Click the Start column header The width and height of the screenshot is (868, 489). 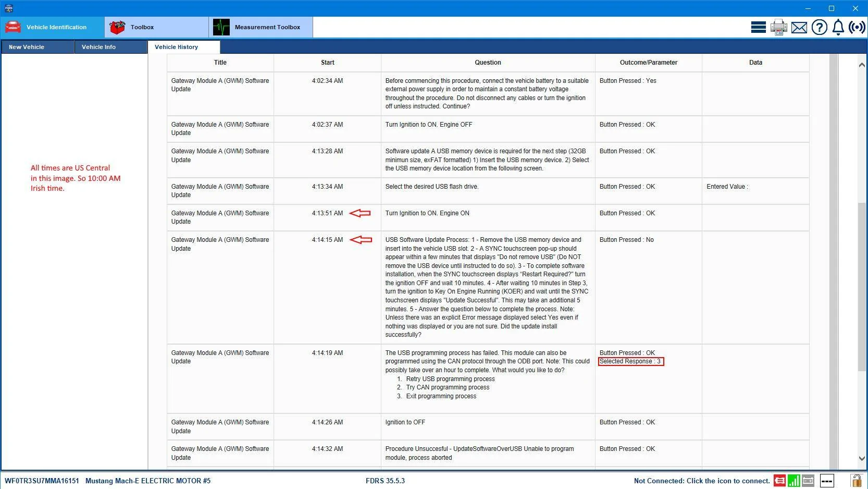click(328, 63)
